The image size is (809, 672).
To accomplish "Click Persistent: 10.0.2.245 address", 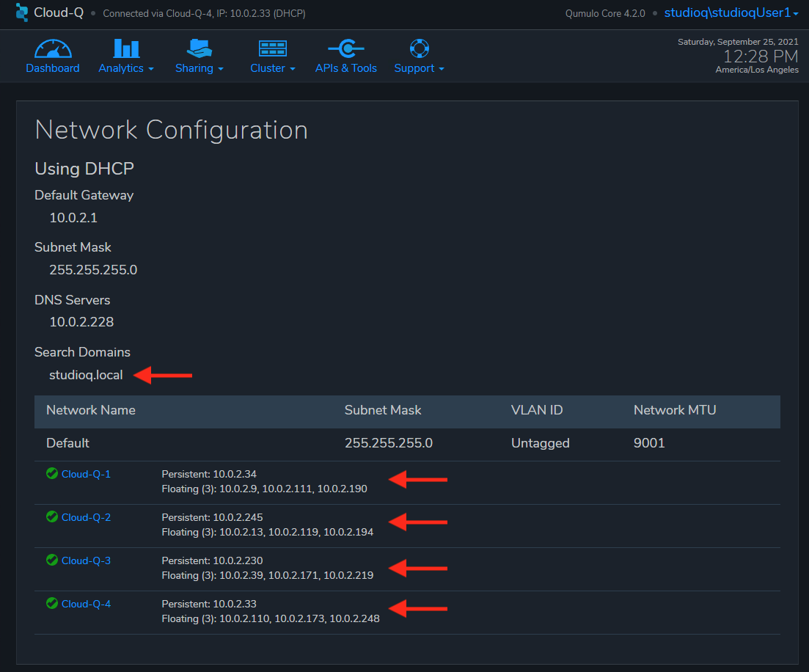I will 212,517.
